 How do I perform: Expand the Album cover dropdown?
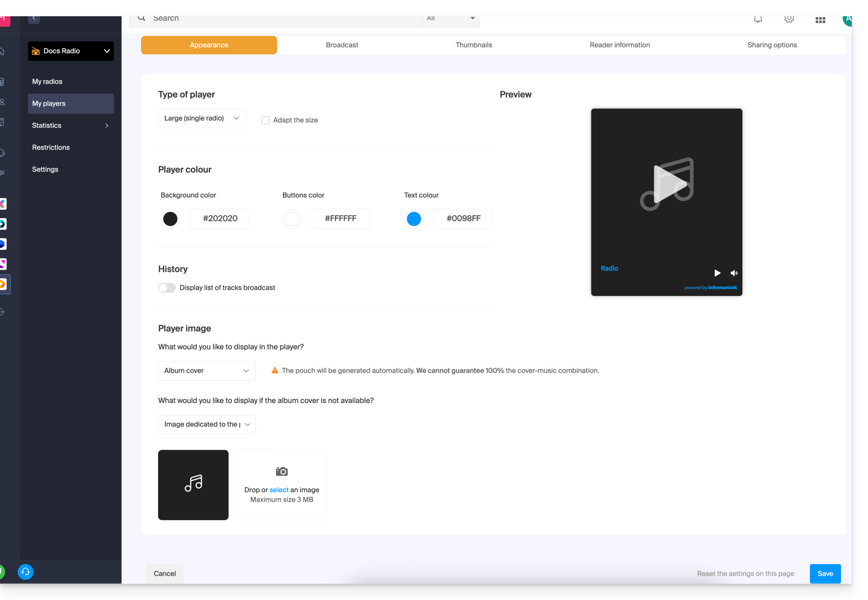207,371
